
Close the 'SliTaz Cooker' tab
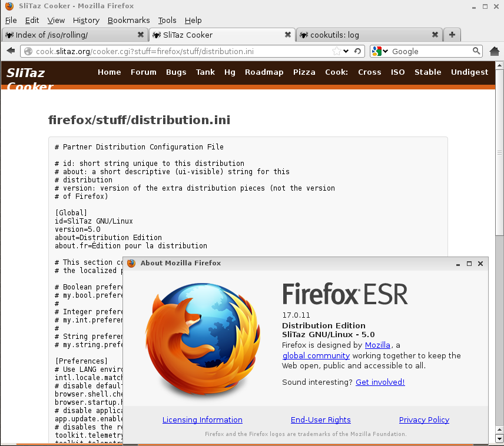point(288,34)
